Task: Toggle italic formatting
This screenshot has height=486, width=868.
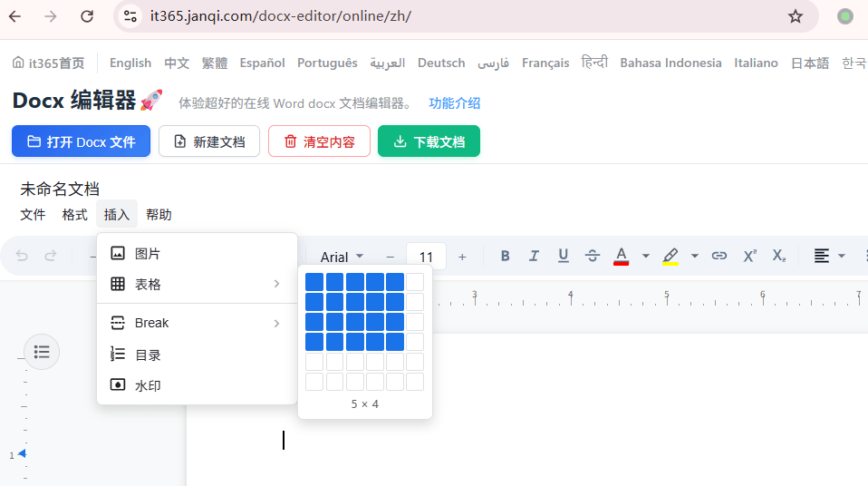Action: pyautogui.click(x=534, y=256)
